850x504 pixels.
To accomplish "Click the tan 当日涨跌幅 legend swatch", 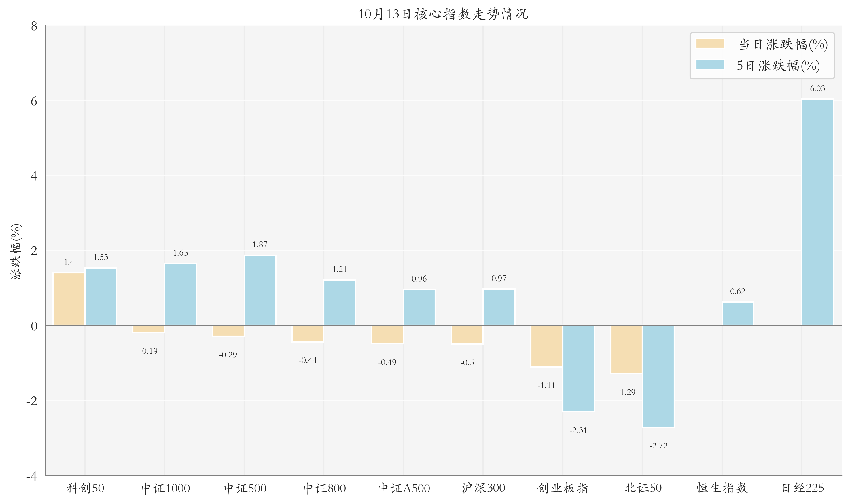I will point(710,43).
